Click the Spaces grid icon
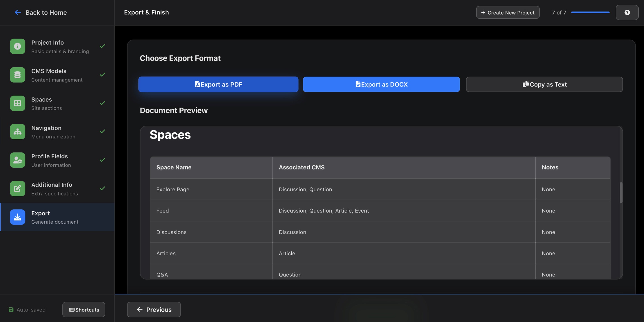The image size is (644, 322). coord(18,103)
